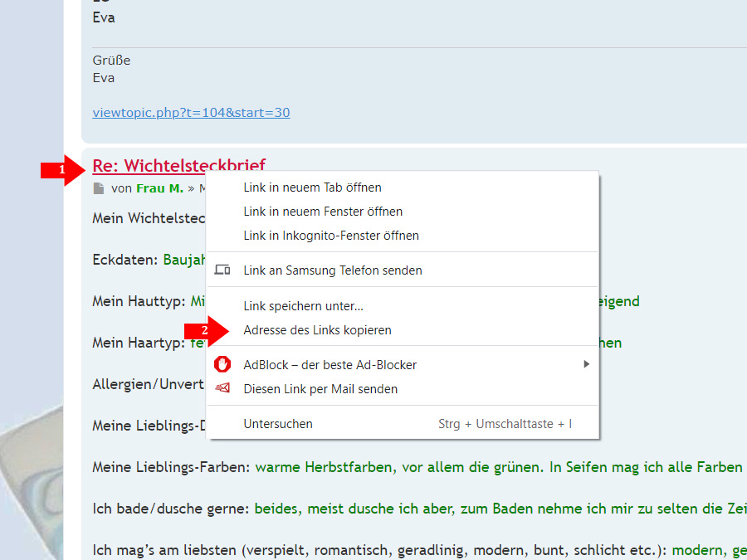Screen dimensions: 747x560
Task: Click the red arrow marker numbered 1
Action: point(63,170)
